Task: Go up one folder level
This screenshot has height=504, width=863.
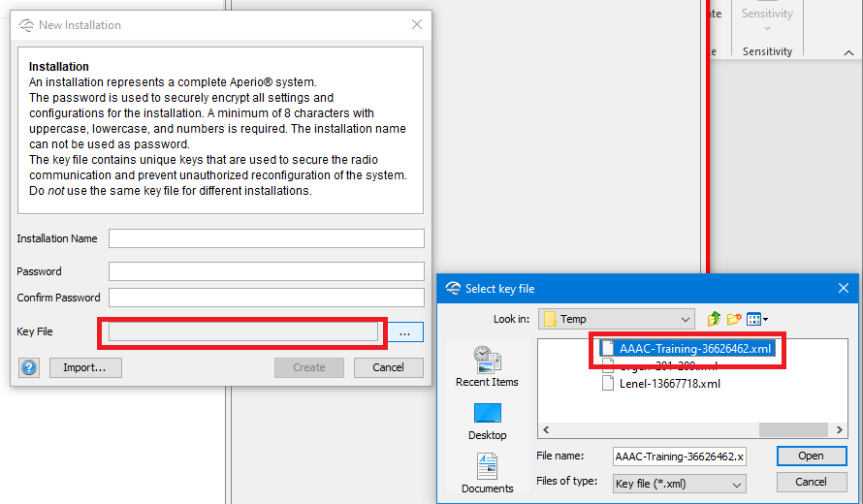Action: click(x=715, y=319)
